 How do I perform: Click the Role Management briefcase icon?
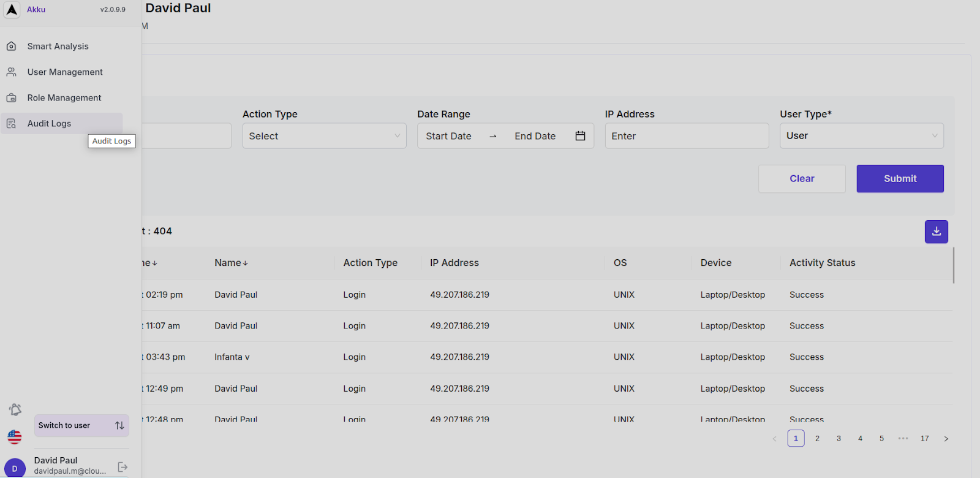[11, 98]
